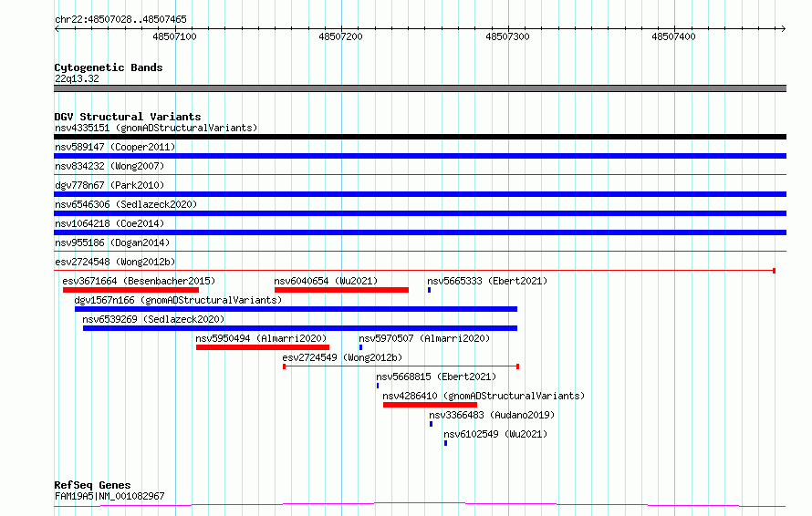Select the blue nsv6539269 variant bar
Viewport: 812px width, 516px height.
300,328
